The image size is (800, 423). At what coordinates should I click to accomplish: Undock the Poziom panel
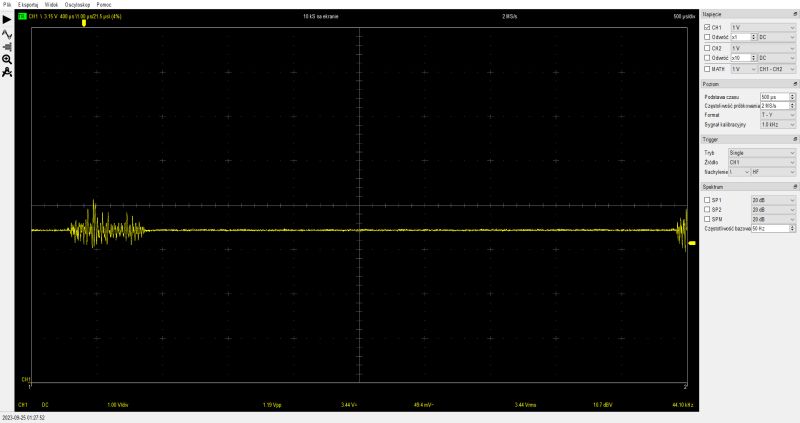coord(795,84)
